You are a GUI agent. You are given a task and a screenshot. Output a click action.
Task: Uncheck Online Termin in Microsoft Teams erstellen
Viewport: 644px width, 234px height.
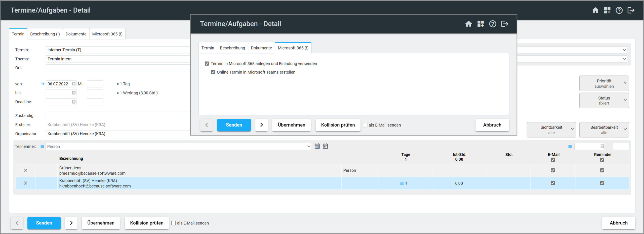[x=213, y=72]
